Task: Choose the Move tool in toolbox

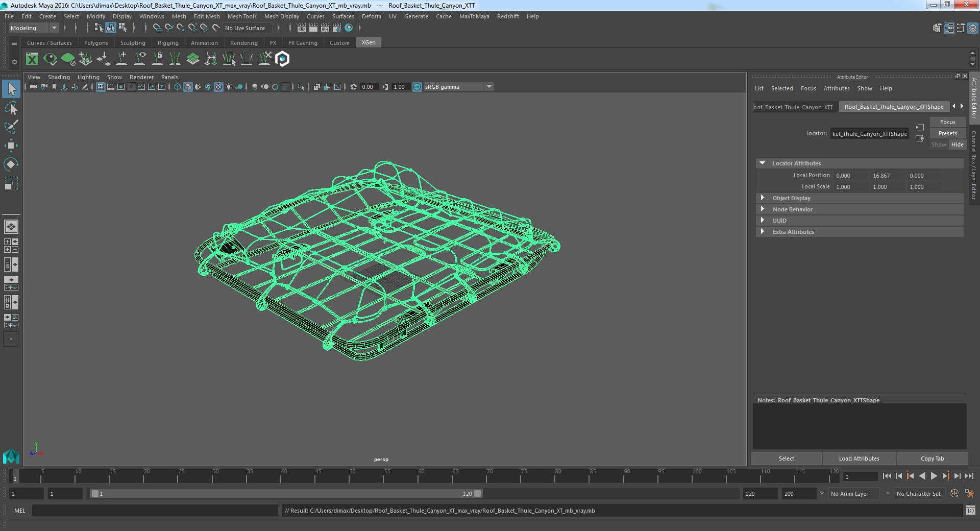Action: tap(11, 146)
